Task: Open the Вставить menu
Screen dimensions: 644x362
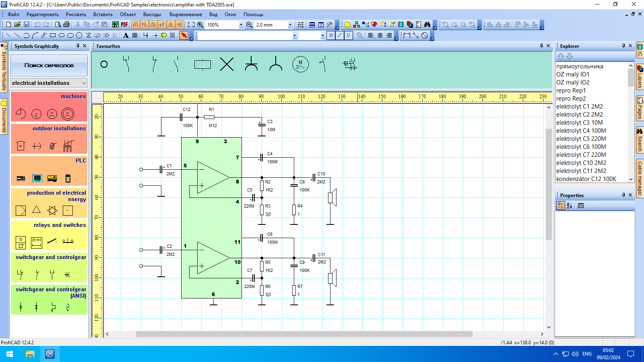Action: coord(103,14)
